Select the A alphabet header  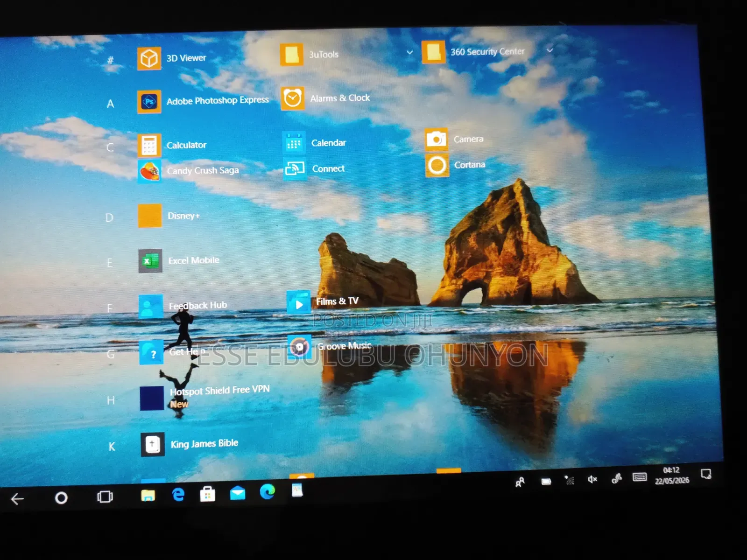pyautogui.click(x=110, y=104)
